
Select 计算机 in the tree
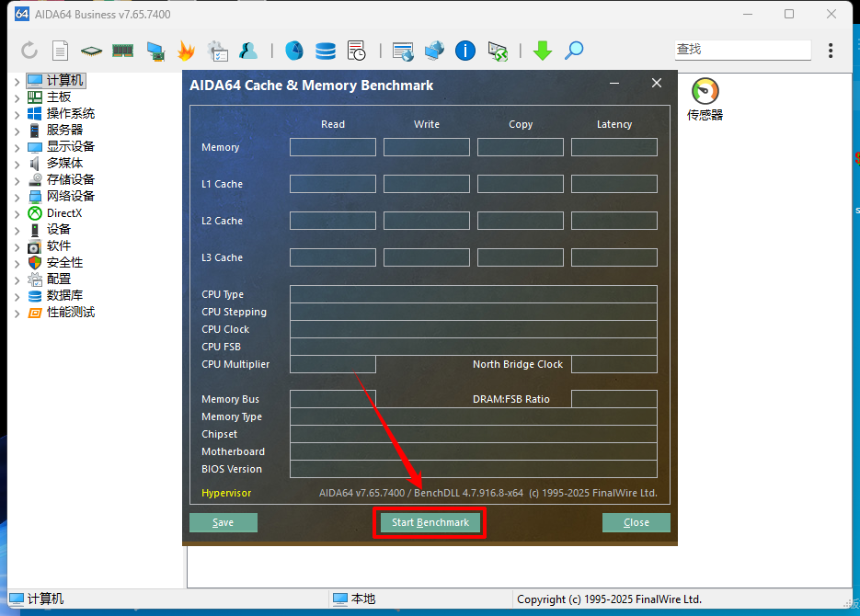click(64, 81)
